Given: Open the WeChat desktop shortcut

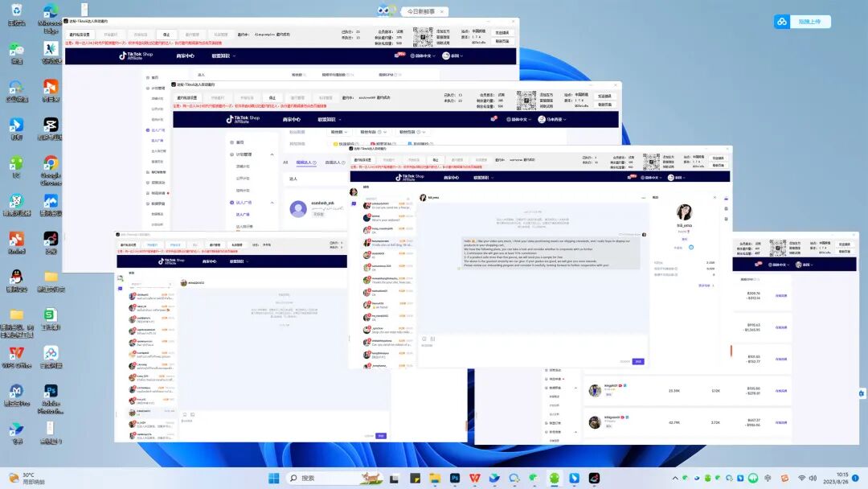Looking at the screenshot, I should (17, 53).
